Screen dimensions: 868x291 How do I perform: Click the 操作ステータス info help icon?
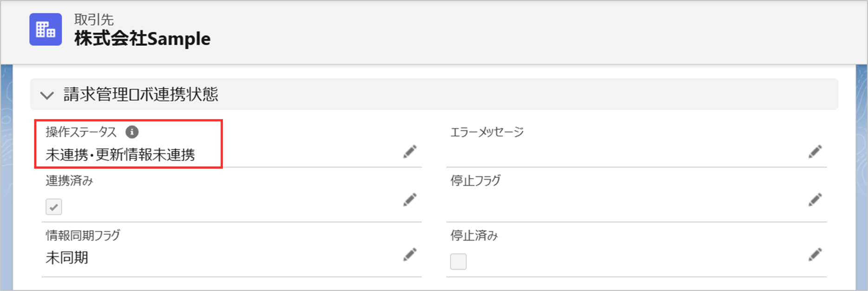pos(132,132)
